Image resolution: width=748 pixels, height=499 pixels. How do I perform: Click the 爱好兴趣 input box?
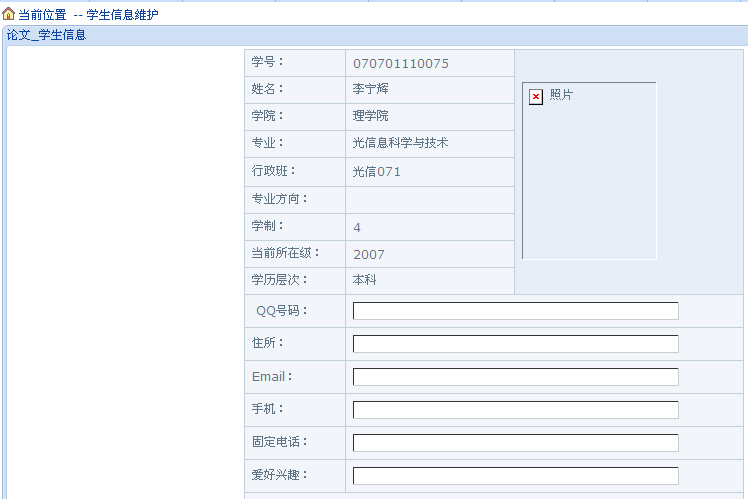515,476
